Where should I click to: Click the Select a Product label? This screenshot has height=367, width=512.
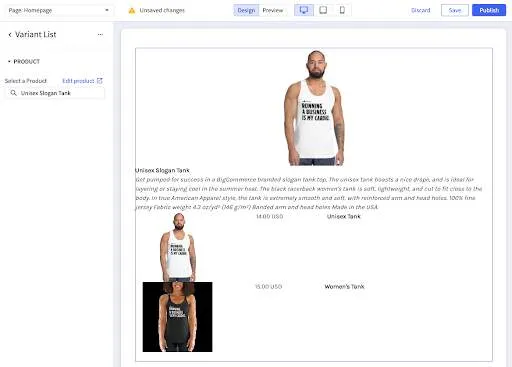[26, 81]
